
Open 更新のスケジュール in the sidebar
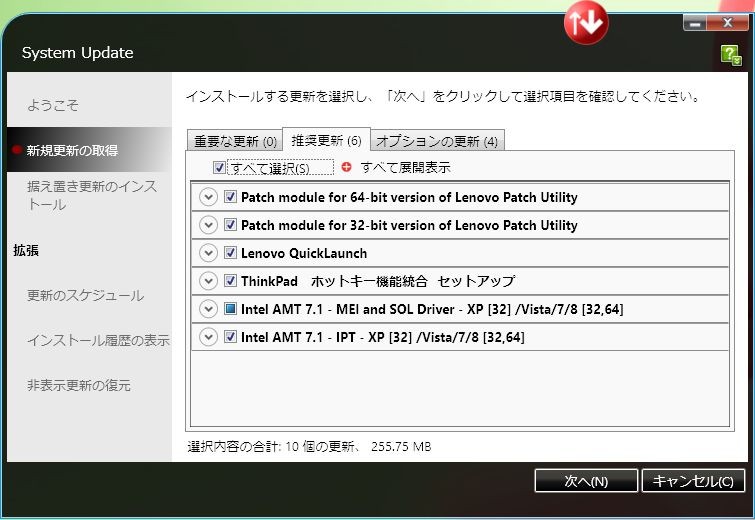tap(85, 295)
